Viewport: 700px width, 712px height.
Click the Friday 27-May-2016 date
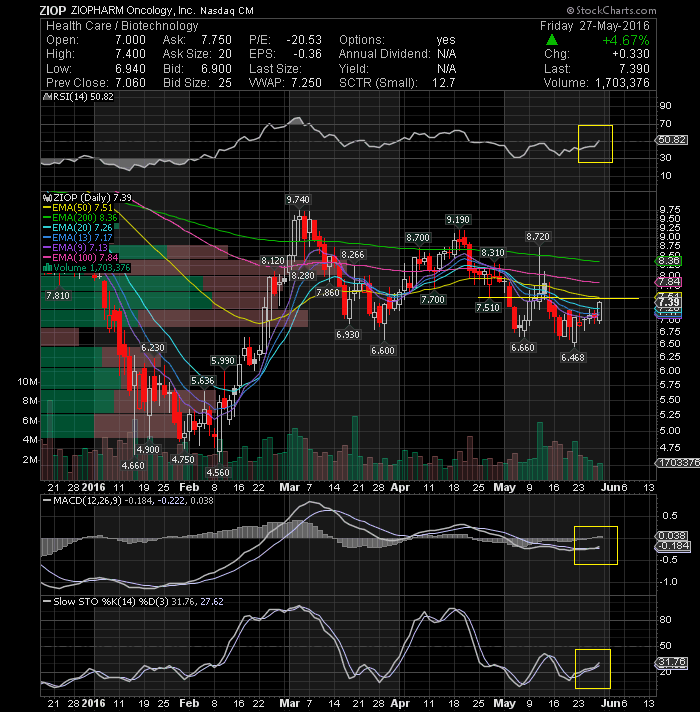(x=595, y=26)
